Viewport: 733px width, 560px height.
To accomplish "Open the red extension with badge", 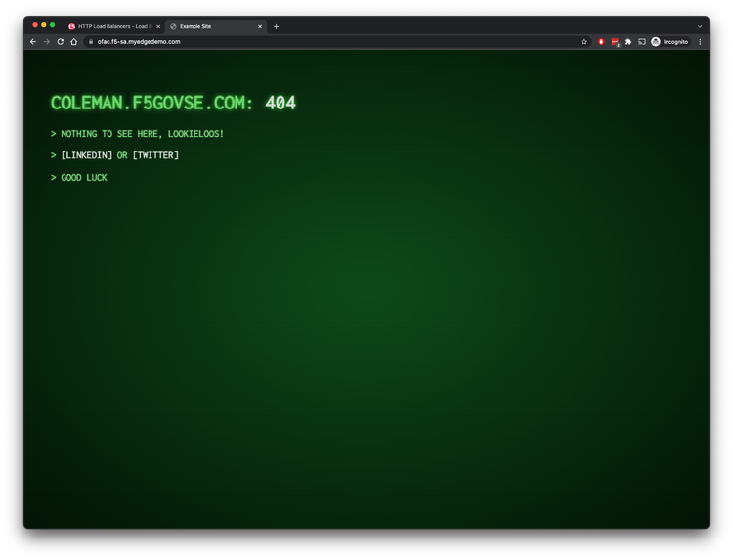I will point(615,42).
